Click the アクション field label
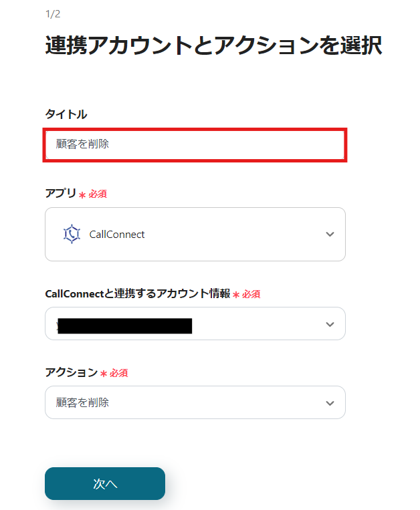The width and height of the screenshot is (420, 510). click(x=71, y=372)
